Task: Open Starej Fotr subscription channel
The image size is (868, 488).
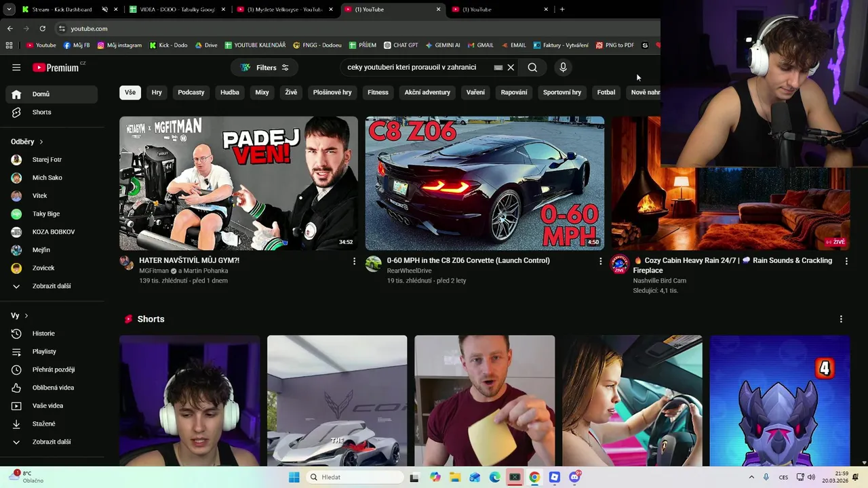Action: coord(52,159)
